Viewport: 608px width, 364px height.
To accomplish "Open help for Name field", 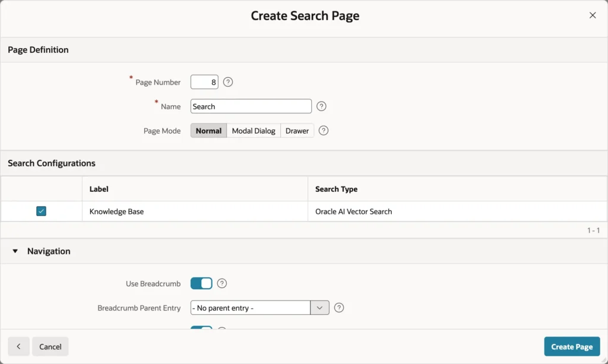I will pos(321,106).
